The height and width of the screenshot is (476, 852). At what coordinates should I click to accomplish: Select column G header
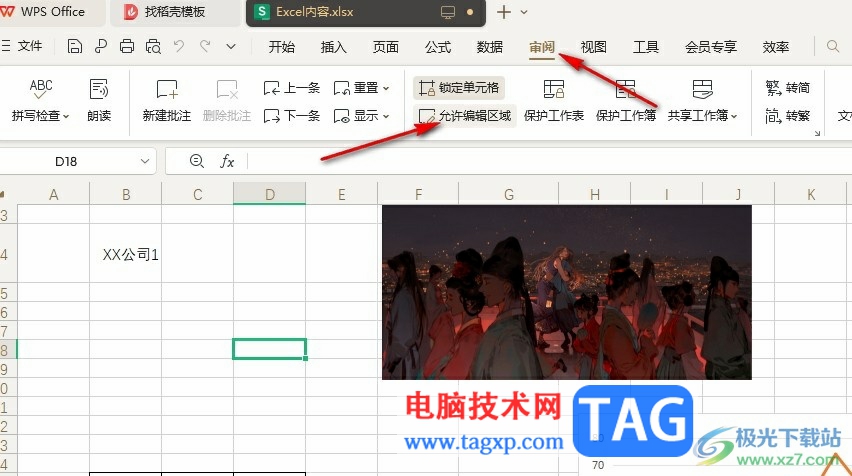(x=509, y=195)
